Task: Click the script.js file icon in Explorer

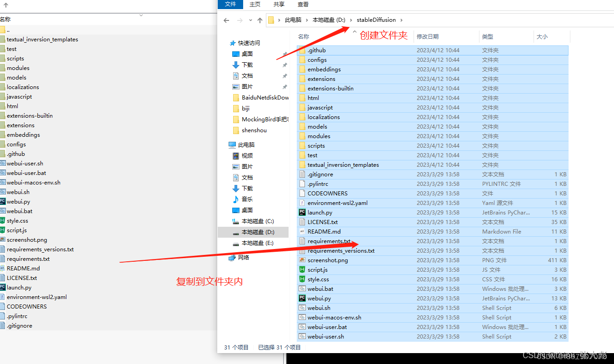Action: click(x=302, y=269)
